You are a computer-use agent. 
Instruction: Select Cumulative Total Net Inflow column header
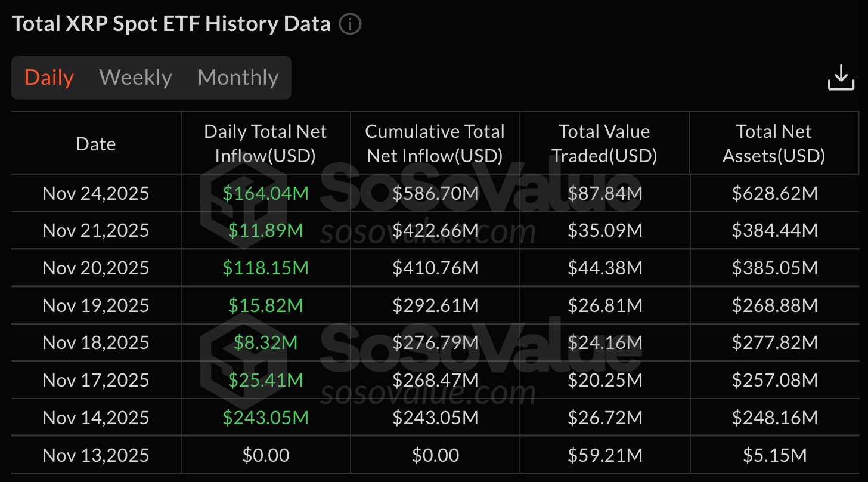pos(435,144)
